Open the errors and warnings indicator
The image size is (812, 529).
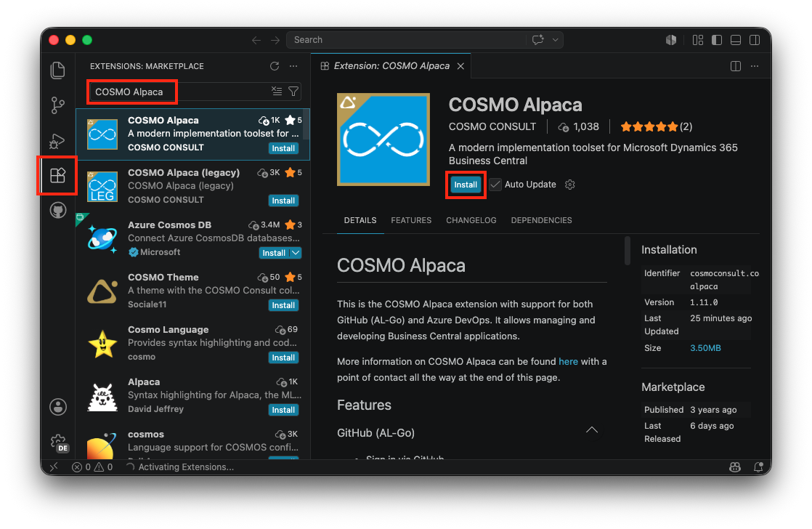point(92,467)
